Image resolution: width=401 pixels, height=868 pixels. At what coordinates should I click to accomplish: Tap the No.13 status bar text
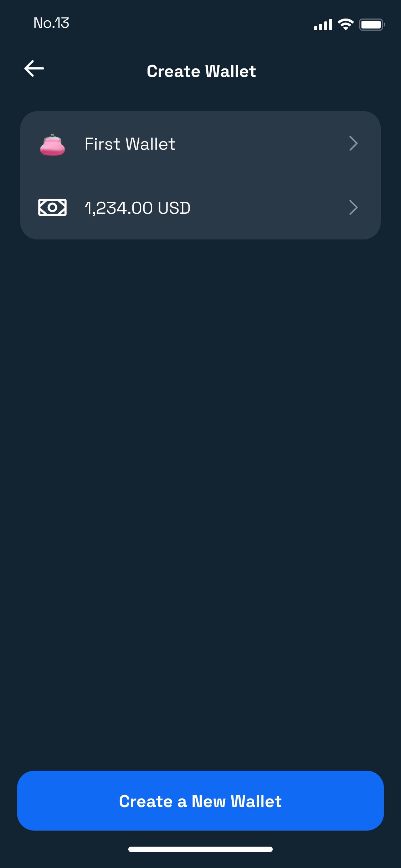click(51, 23)
